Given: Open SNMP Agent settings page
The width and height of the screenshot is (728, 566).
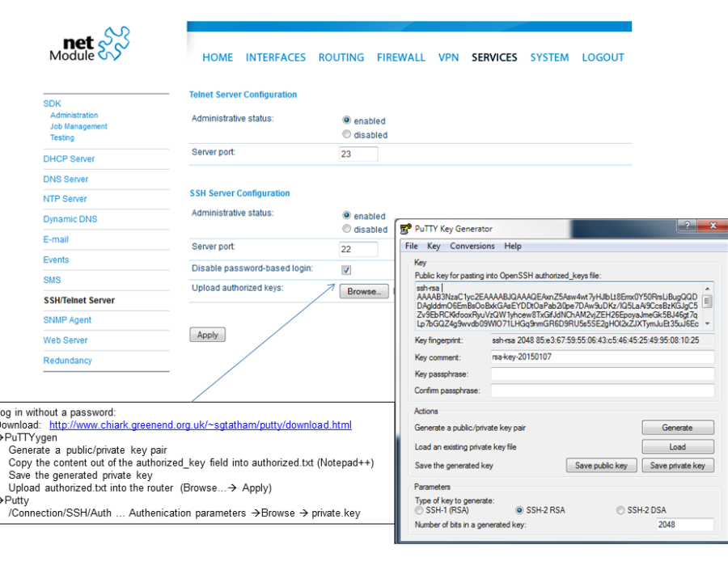Looking at the screenshot, I should (67, 320).
